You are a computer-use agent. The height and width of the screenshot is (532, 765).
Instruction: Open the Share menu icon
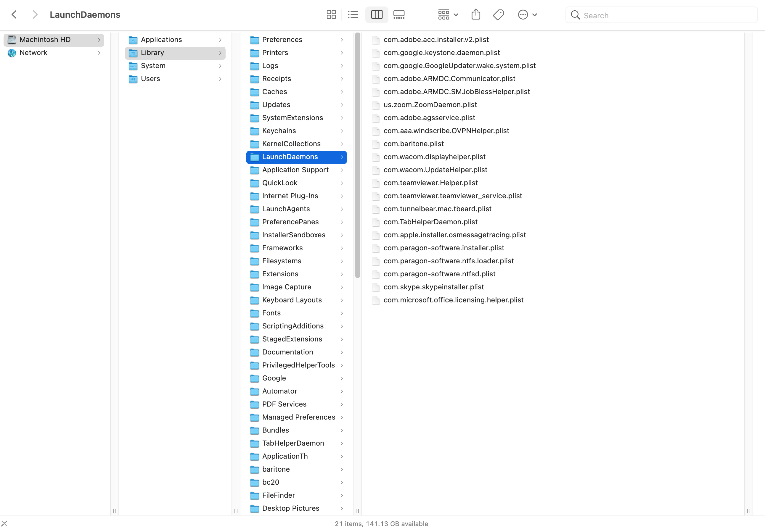(475, 15)
